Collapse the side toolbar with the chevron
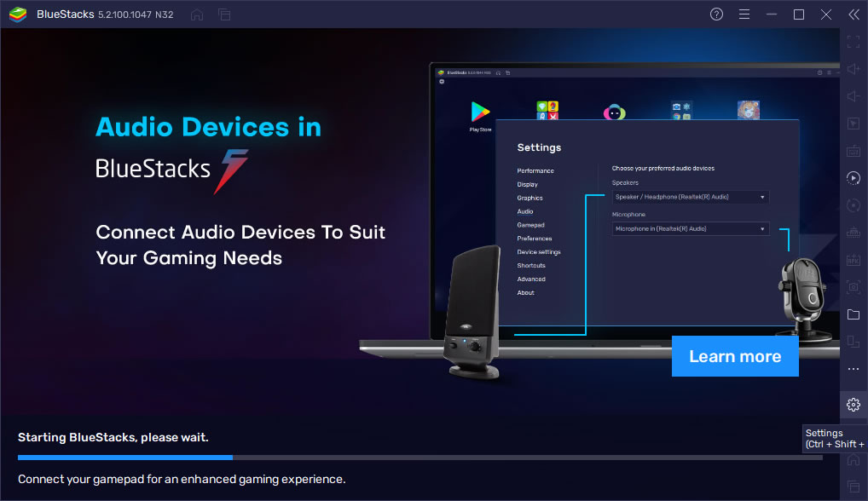The height and width of the screenshot is (501, 868). pos(853,14)
